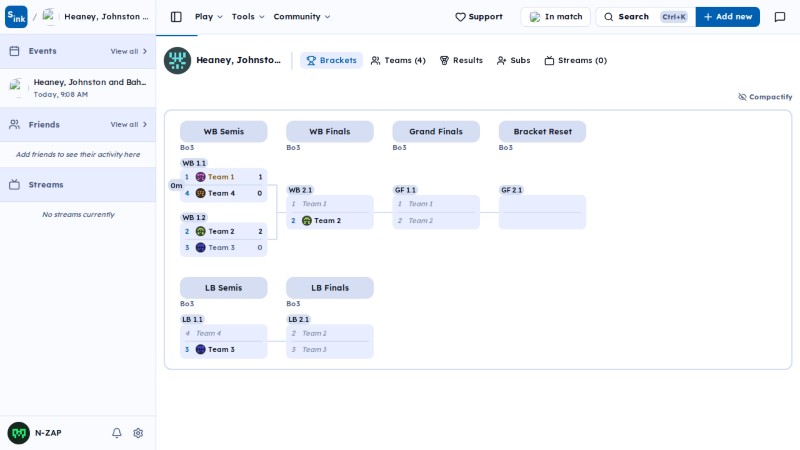Open match LB 1.1 label
The image size is (800, 450).
192,319
